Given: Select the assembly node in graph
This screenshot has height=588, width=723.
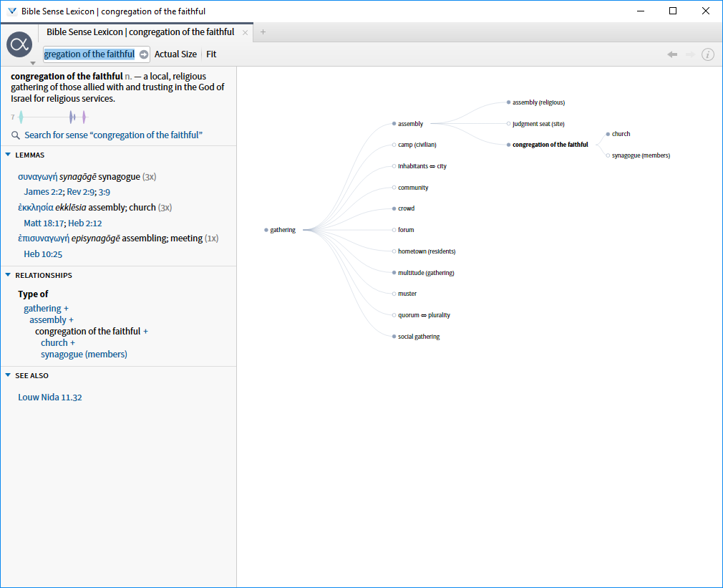Looking at the screenshot, I should [407, 124].
